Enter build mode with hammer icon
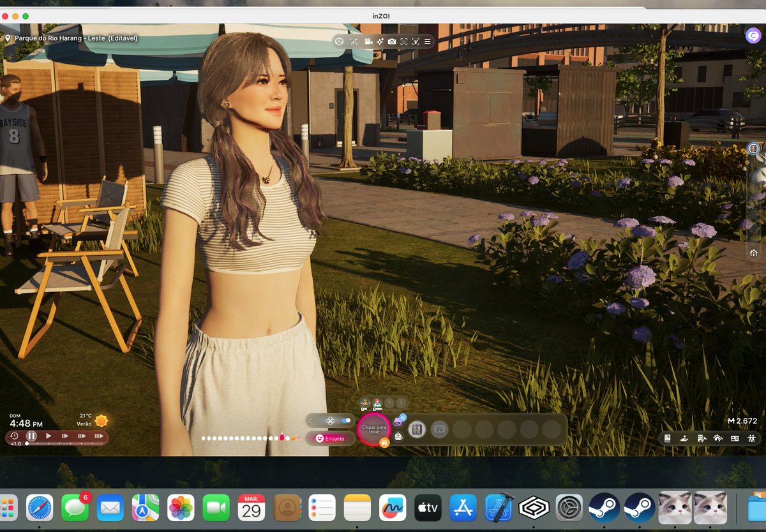766x532 pixels. click(x=701, y=438)
